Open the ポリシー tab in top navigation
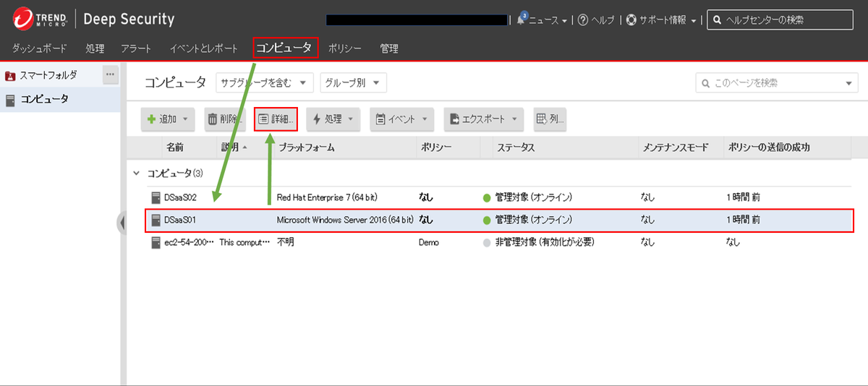Viewport: 868px width, 386px height. (345, 48)
